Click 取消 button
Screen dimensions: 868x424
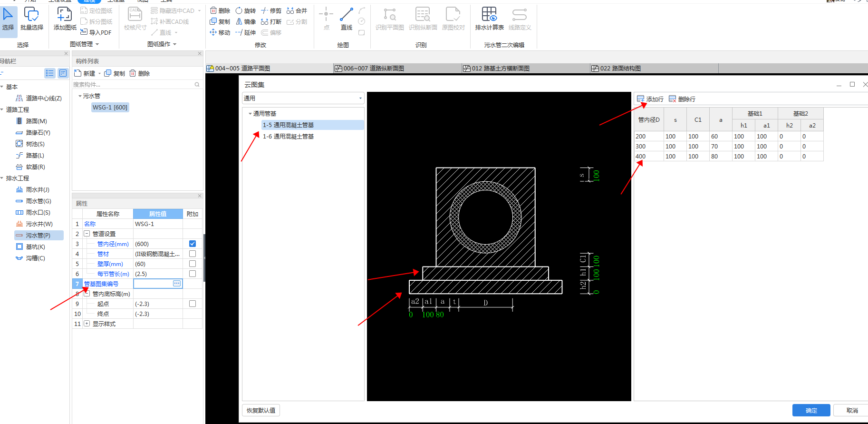click(x=852, y=410)
